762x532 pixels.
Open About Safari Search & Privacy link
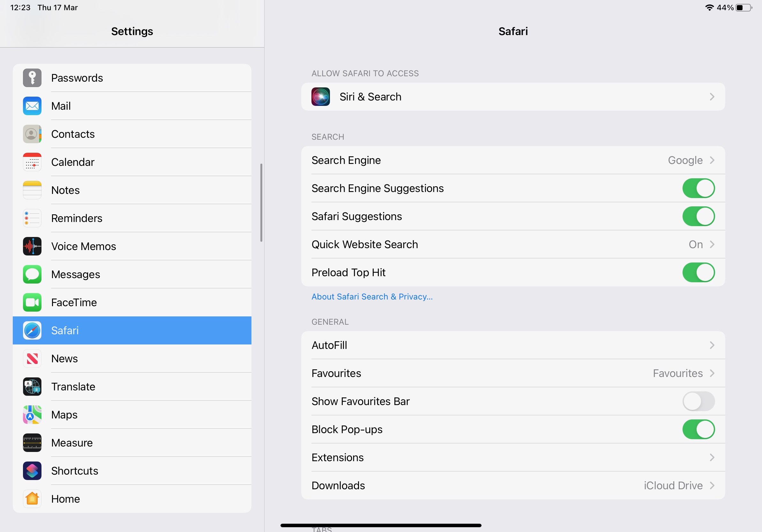coord(372,297)
